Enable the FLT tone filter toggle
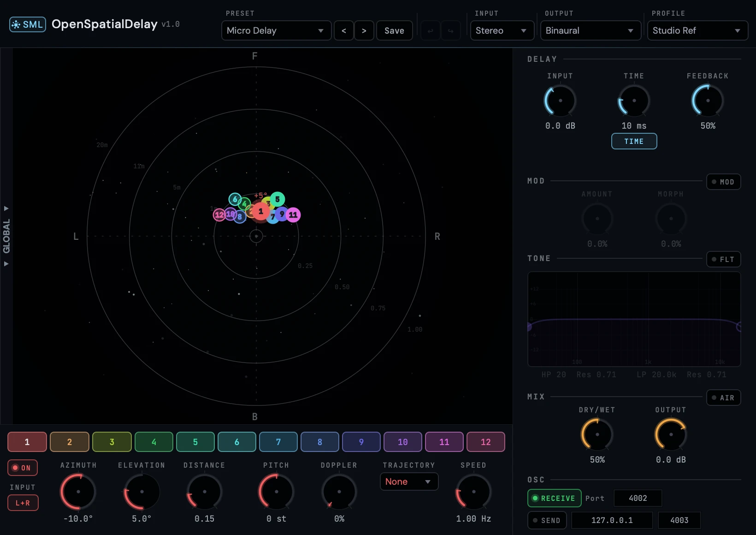756x535 pixels. [x=723, y=259]
